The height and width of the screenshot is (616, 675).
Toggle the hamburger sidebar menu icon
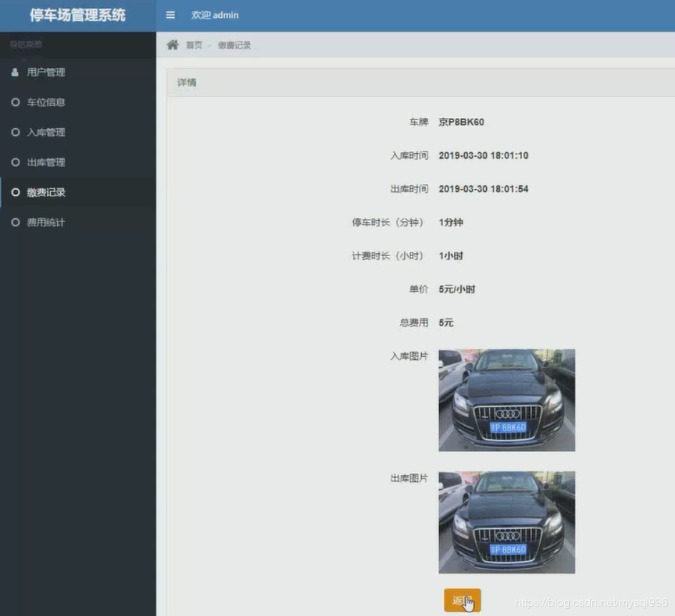pos(170,15)
